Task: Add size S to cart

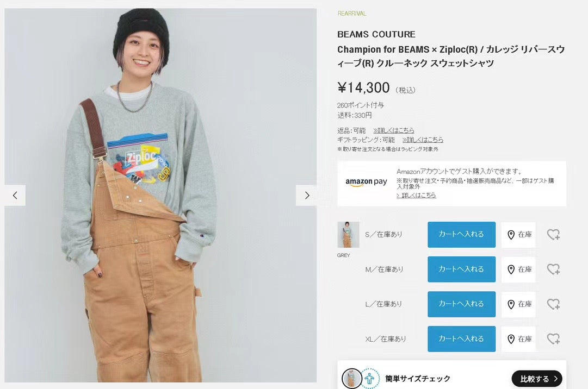Action: pyautogui.click(x=461, y=235)
